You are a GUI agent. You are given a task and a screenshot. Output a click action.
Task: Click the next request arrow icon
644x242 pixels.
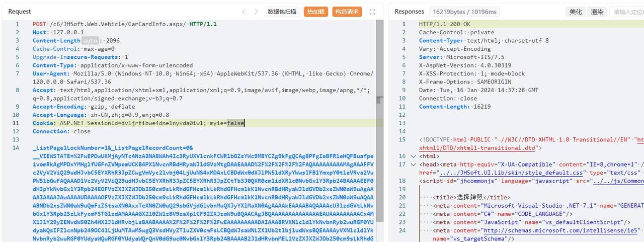click(x=256, y=12)
